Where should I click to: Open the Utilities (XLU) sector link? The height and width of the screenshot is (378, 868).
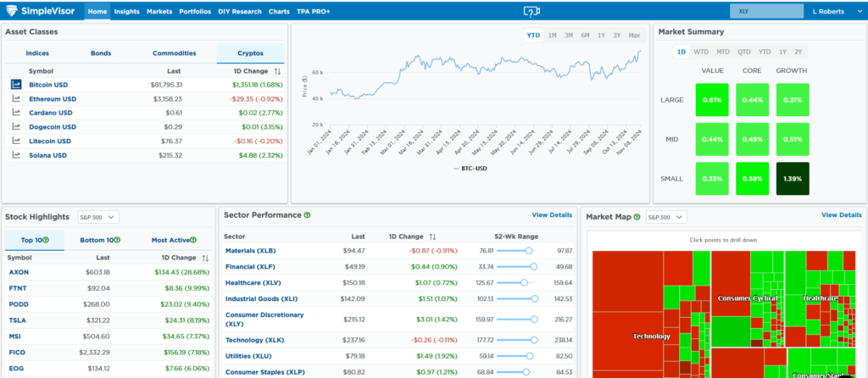pyautogui.click(x=248, y=356)
